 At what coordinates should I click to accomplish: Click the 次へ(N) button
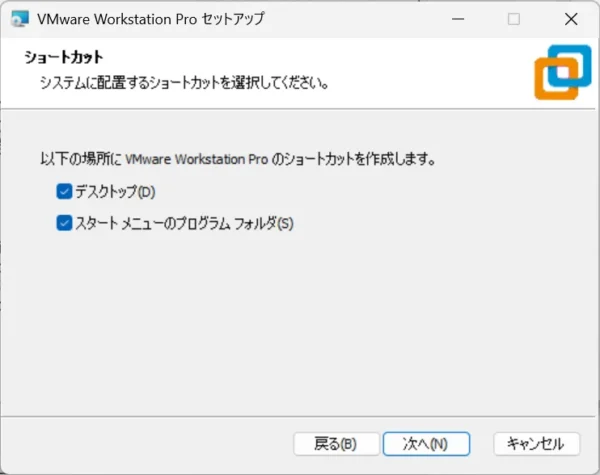tap(426, 444)
